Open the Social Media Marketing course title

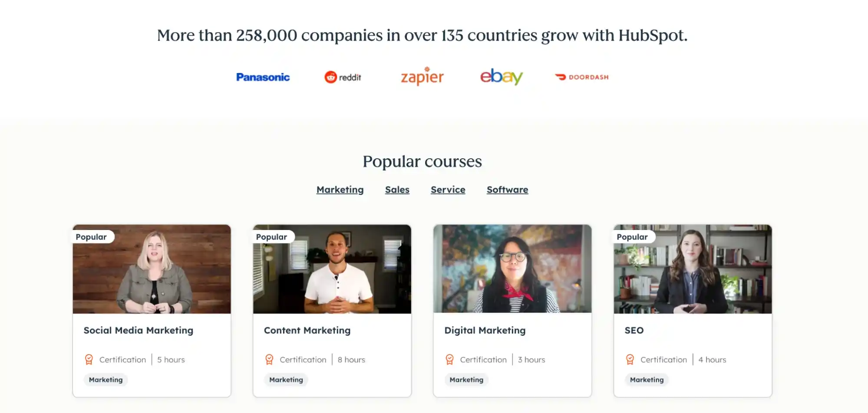(138, 330)
